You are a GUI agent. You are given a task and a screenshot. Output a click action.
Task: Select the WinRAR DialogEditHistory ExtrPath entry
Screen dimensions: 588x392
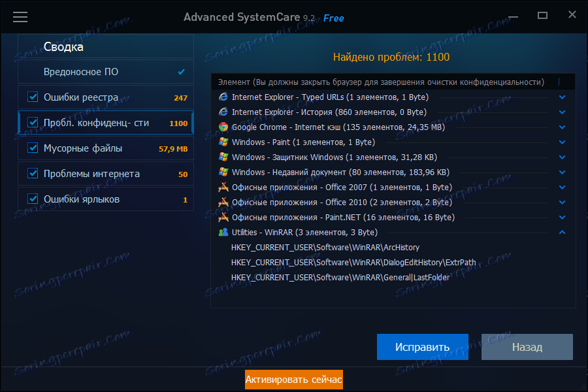[353, 262]
